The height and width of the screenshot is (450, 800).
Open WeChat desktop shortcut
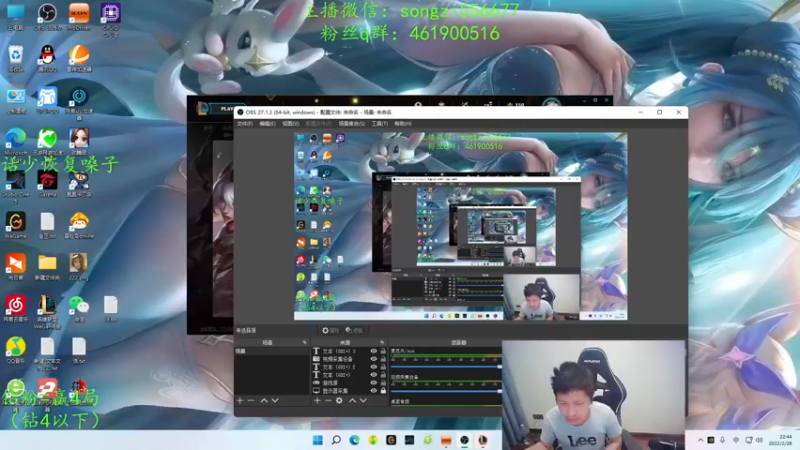coord(79,308)
